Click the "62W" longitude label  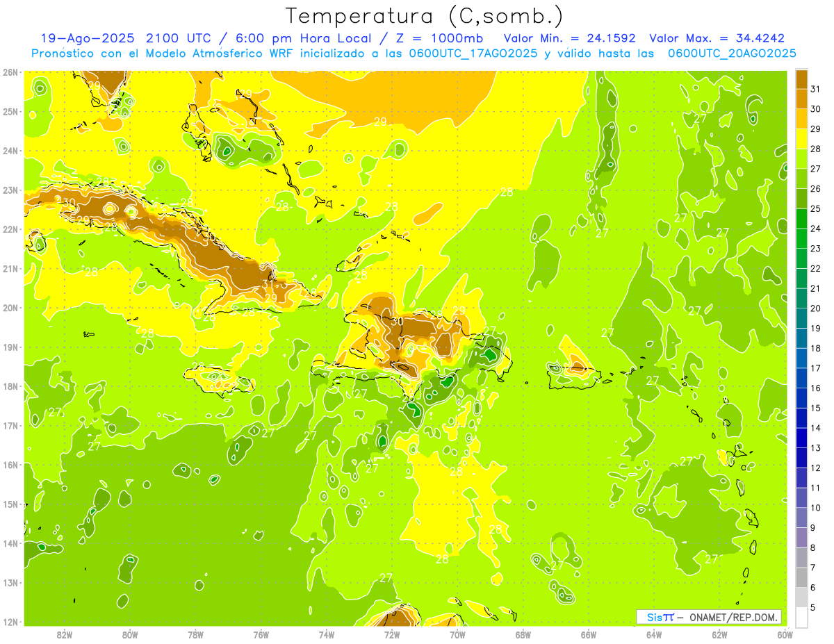click(x=720, y=635)
